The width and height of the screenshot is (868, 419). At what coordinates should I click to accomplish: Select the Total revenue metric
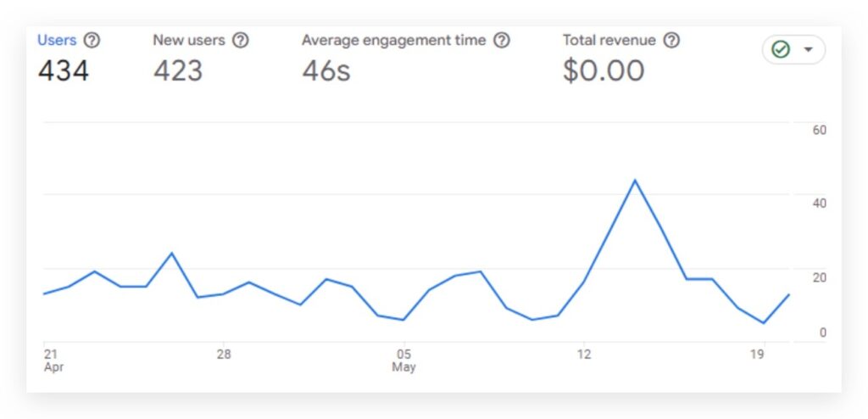[x=609, y=41]
